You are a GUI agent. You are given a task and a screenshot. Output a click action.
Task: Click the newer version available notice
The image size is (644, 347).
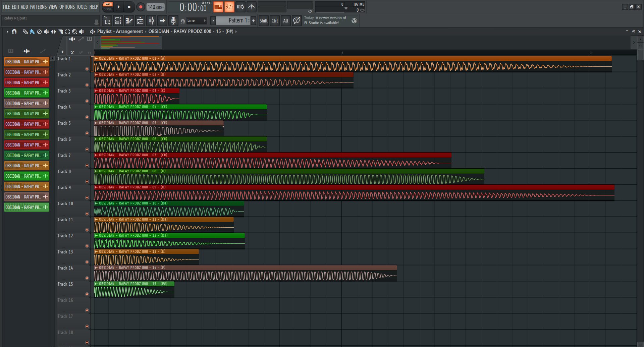pos(325,20)
